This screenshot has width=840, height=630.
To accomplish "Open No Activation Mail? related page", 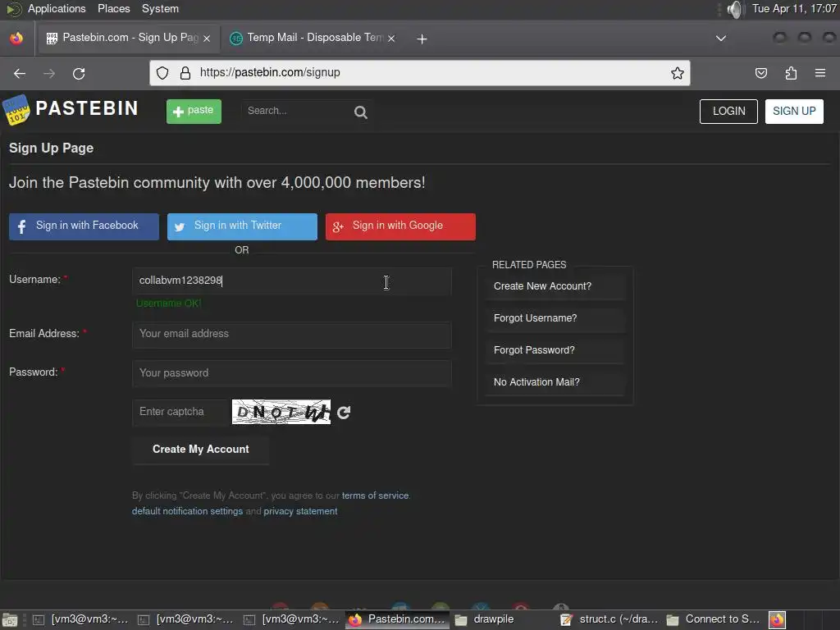I will pyautogui.click(x=555, y=382).
